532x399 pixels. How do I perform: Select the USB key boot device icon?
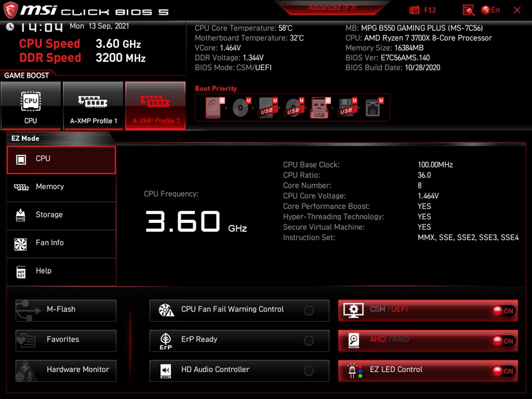click(x=320, y=108)
